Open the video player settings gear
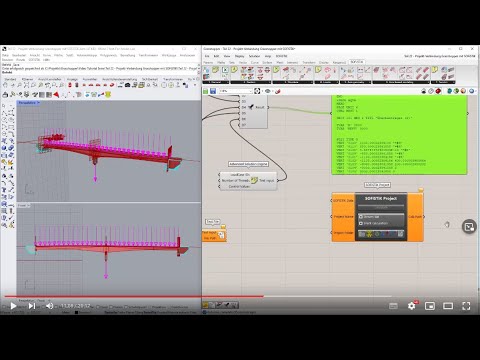 (x=412, y=306)
